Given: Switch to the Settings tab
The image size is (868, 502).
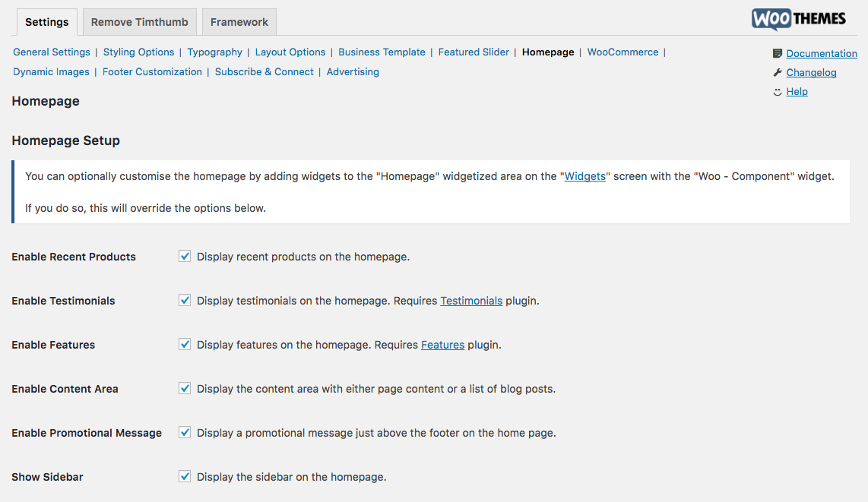Looking at the screenshot, I should [x=47, y=22].
